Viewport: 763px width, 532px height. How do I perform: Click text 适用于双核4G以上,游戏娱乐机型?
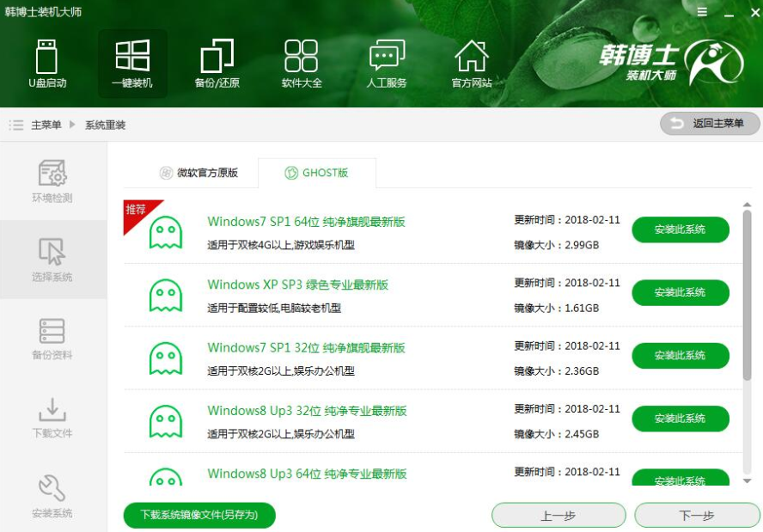[281, 245]
